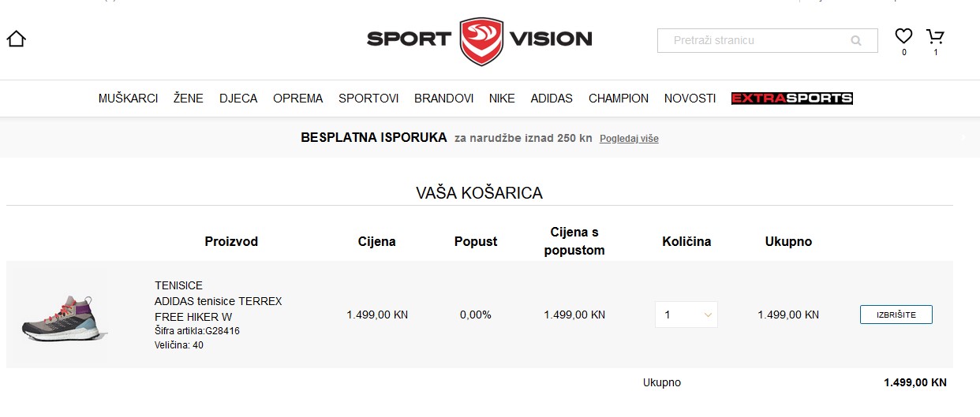Select the DJECA category
Image resolution: width=980 pixels, height=417 pixels.
pos(238,99)
